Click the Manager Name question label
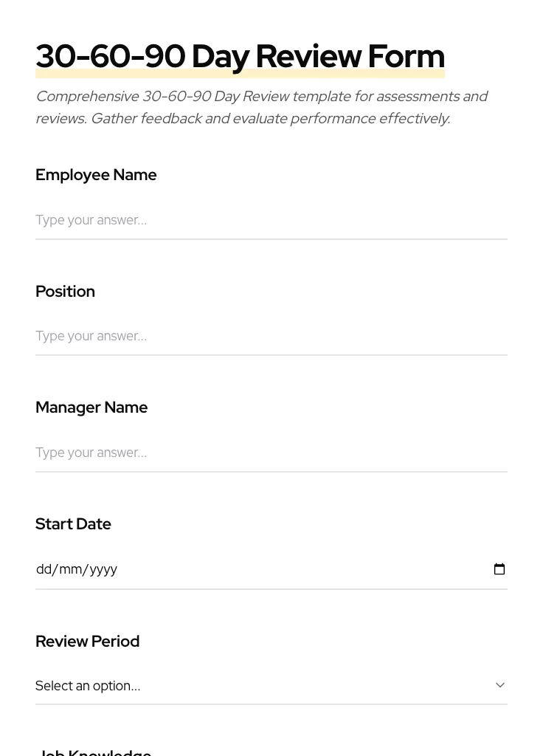The image size is (543, 756). 91,408
